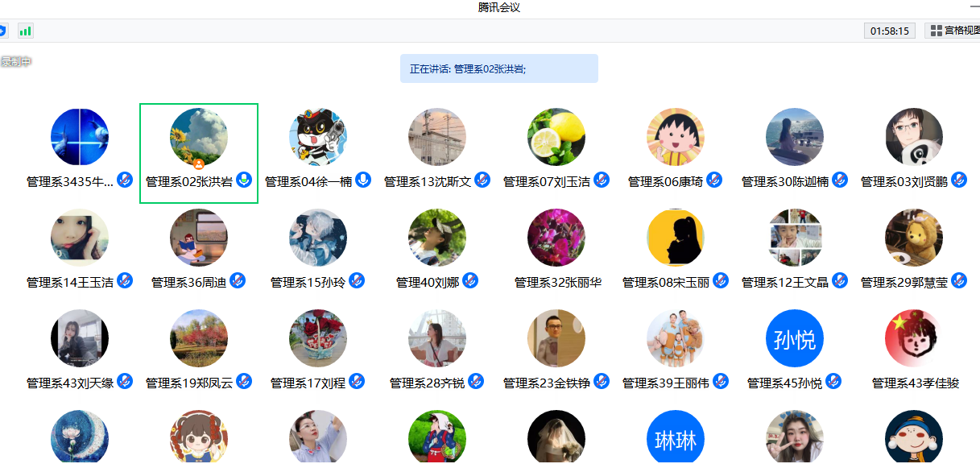
Task: Toggle the microphone for 管理系03刘贤鹏
Action: [x=959, y=180]
